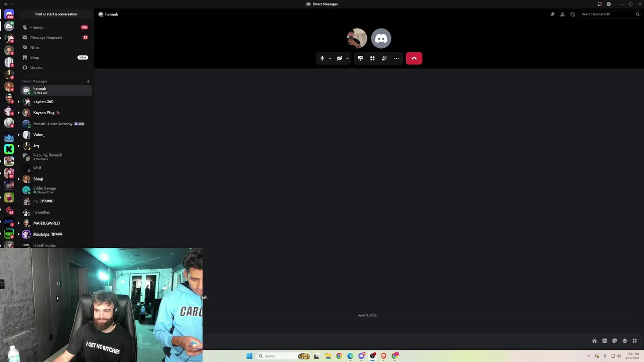Share your screen in the call
644x362 pixels.
point(360,58)
